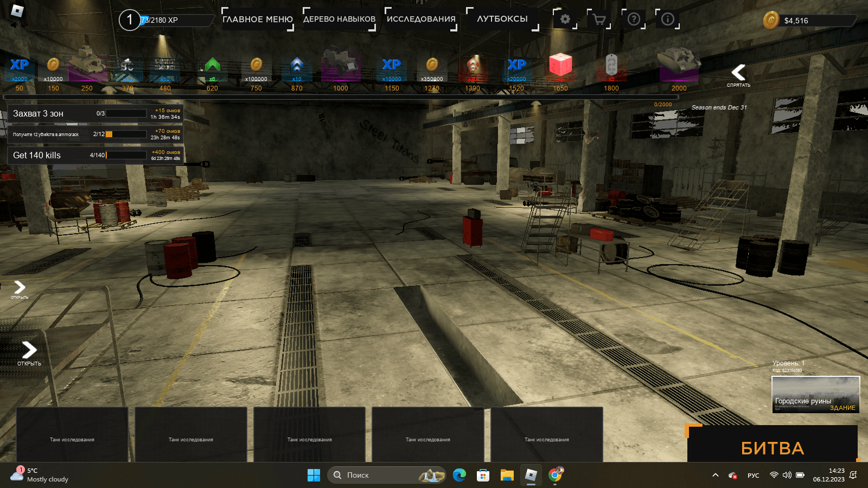Select the x350000 coin reward at 1270
868x488 pixels.
click(432, 69)
